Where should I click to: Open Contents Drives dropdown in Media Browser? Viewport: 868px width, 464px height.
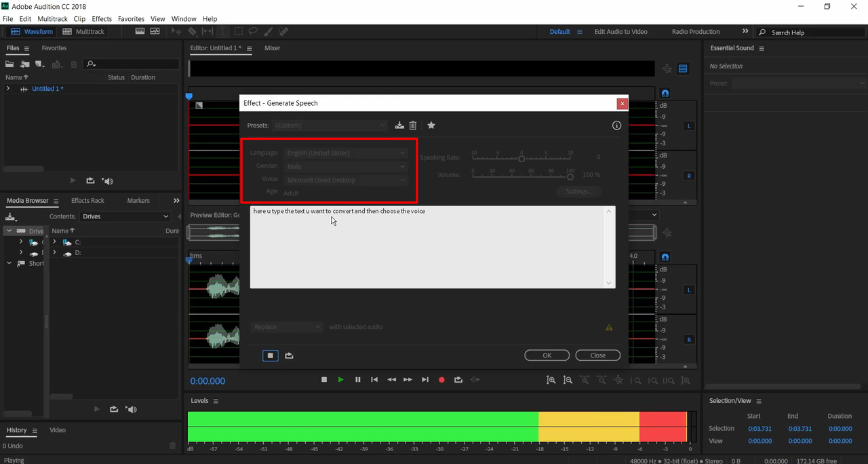[125, 216]
